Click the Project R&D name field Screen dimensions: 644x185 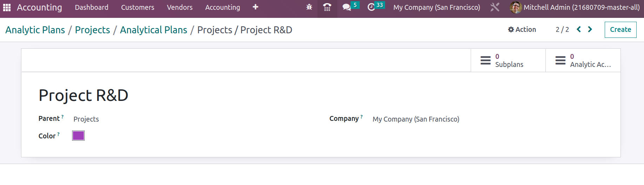(83, 95)
